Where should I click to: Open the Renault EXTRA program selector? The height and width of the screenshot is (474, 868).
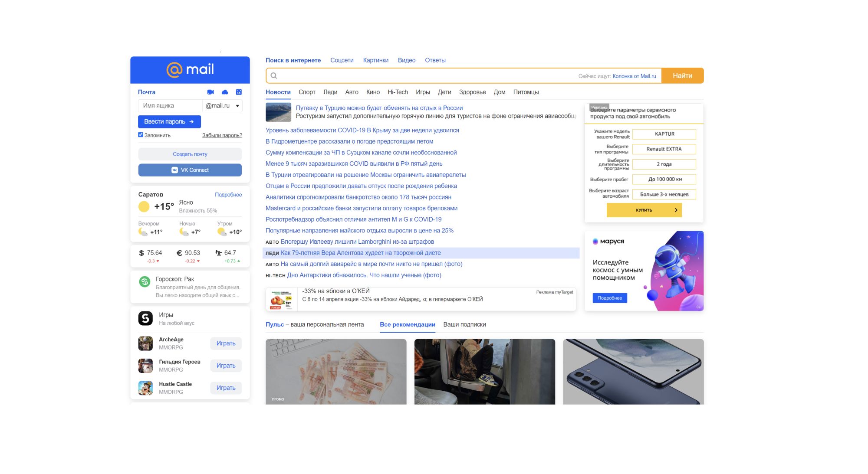coord(664,149)
